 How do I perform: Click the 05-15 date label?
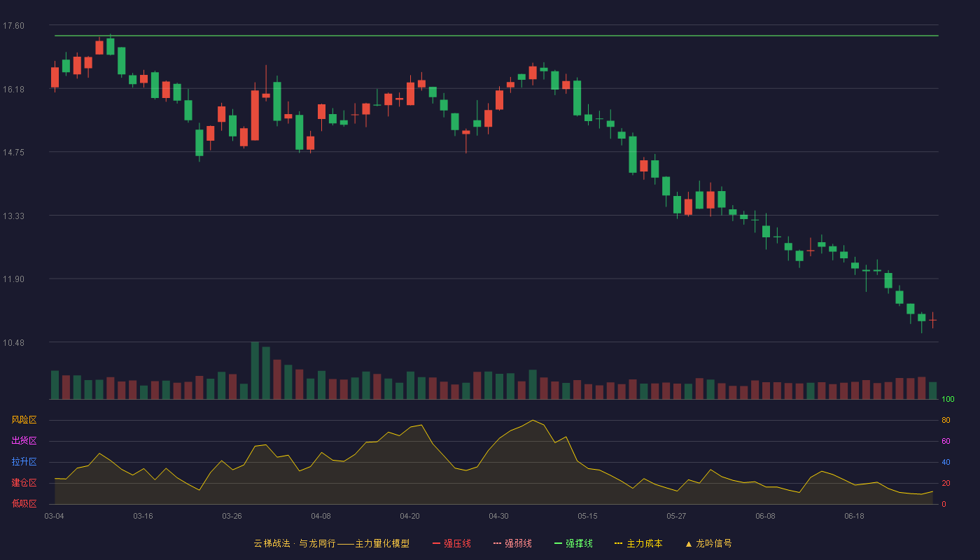click(x=587, y=516)
